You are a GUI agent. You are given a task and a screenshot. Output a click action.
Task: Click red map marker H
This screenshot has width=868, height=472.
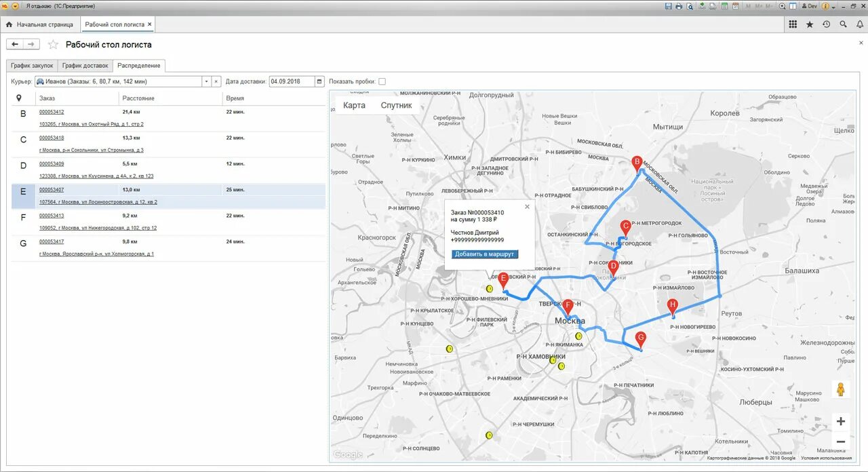[672, 307]
